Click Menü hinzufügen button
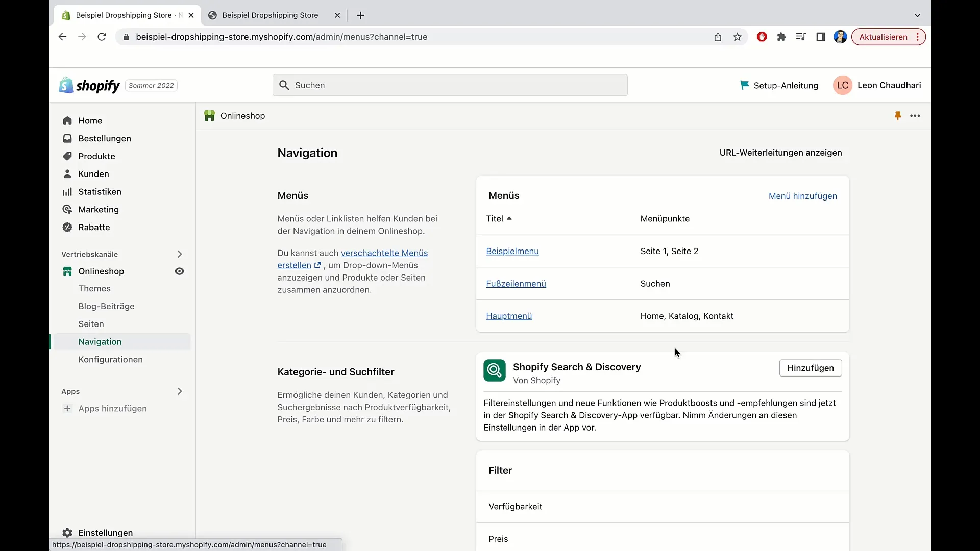 point(803,196)
